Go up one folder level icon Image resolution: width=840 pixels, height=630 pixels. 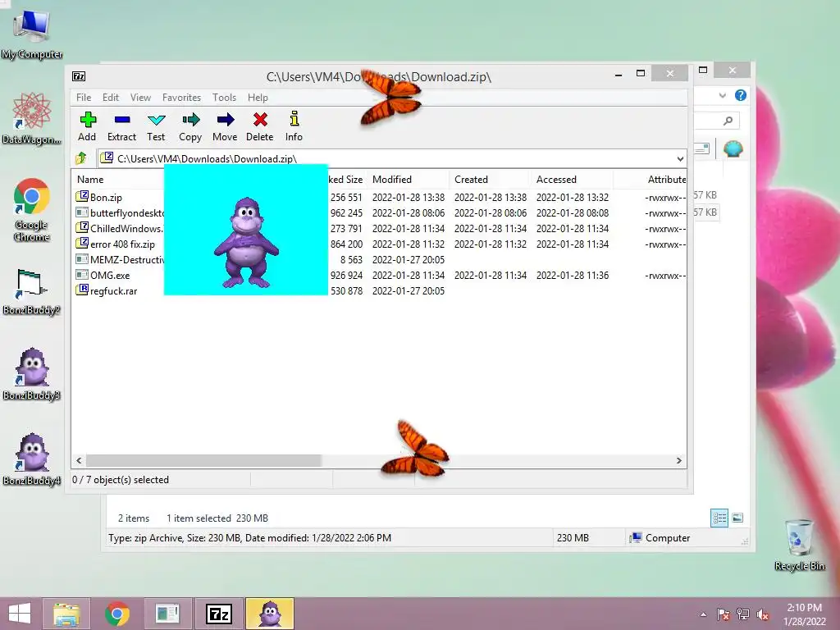(x=81, y=158)
